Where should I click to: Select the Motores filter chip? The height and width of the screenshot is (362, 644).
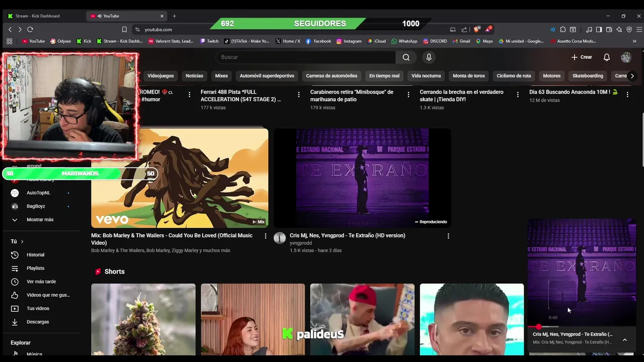[x=551, y=76]
